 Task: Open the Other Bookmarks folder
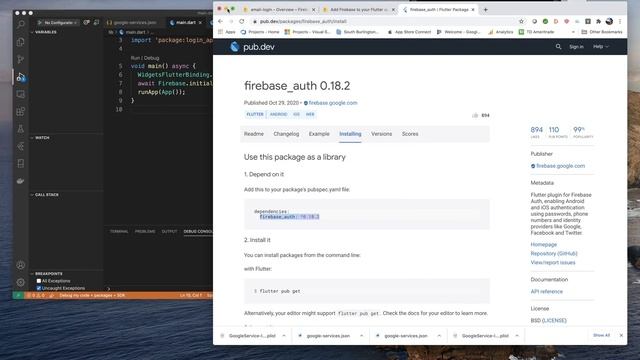pos(602,32)
